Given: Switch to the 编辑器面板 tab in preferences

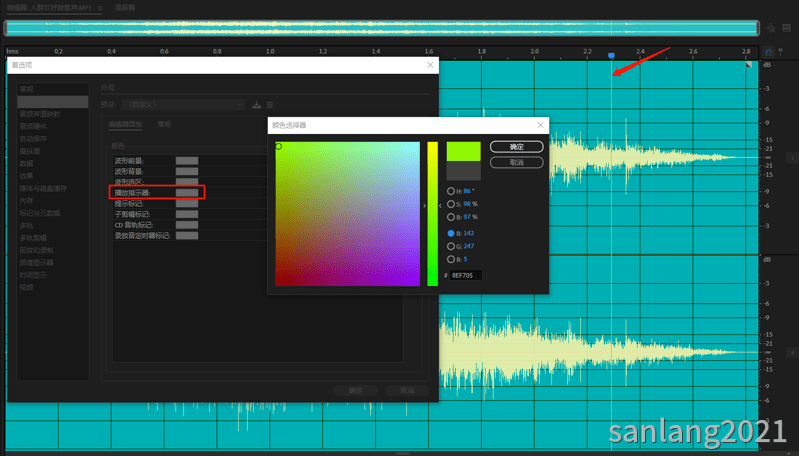Looking at the screenshot, I should click(x=125, y=124).
